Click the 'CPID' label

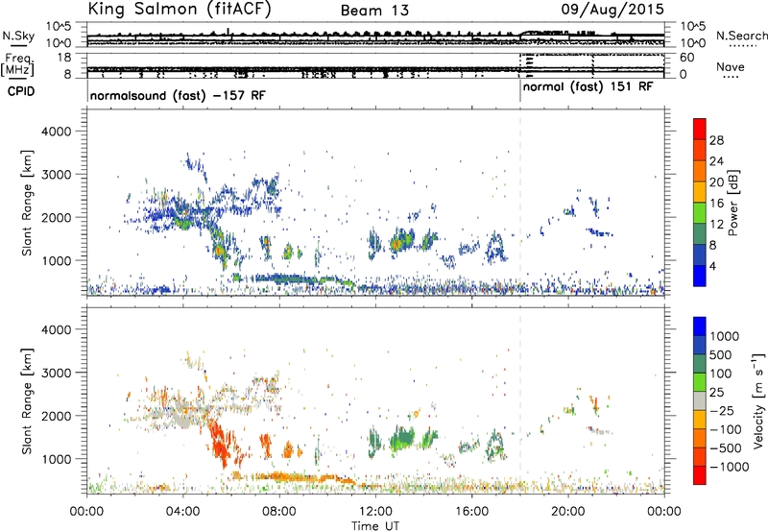click(21, 91)
